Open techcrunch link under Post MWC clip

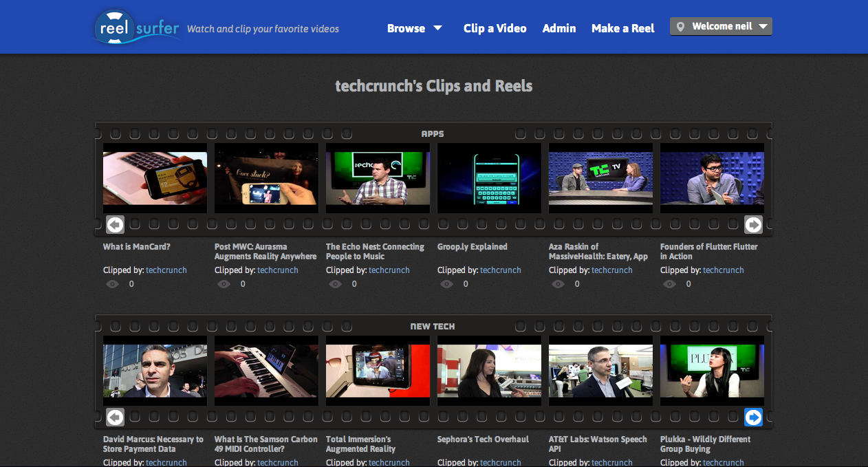coord(278,270)
